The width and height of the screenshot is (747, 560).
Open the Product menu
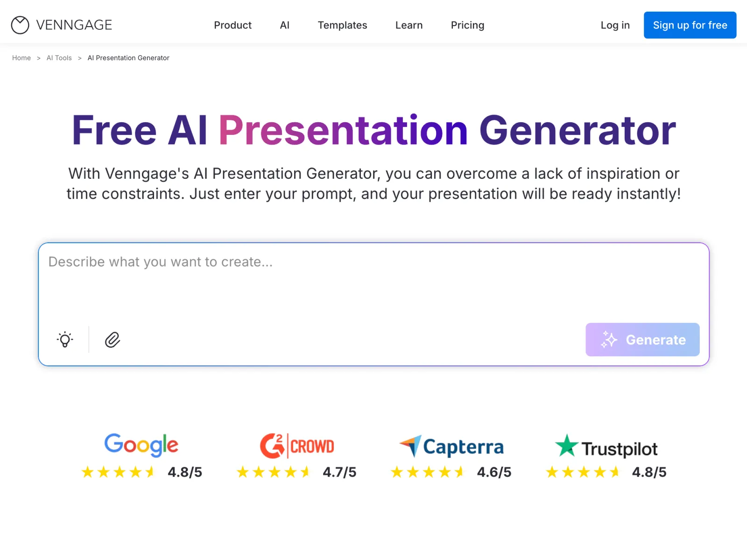233,25
